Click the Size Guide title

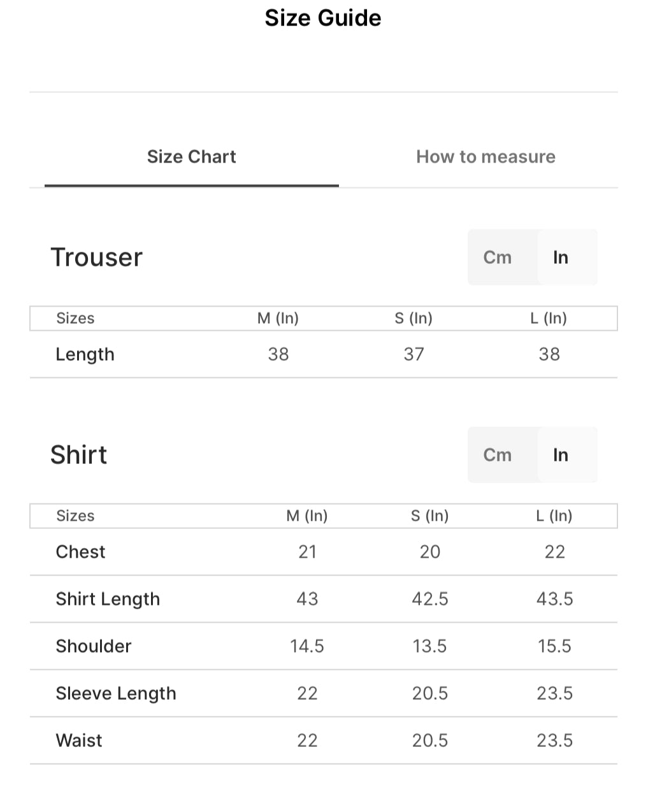click(323, 18)
